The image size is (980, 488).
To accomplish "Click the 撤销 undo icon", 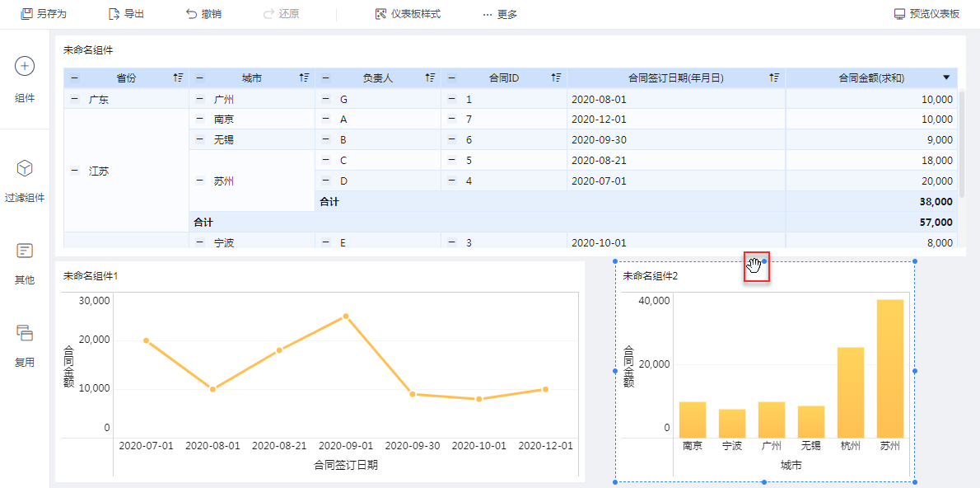I will tap(191, 14).
